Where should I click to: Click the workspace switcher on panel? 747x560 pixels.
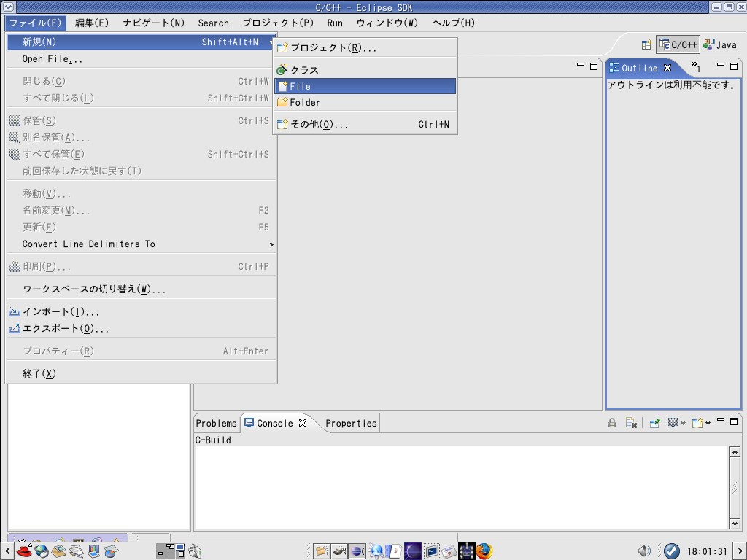(x=171, y=551)
